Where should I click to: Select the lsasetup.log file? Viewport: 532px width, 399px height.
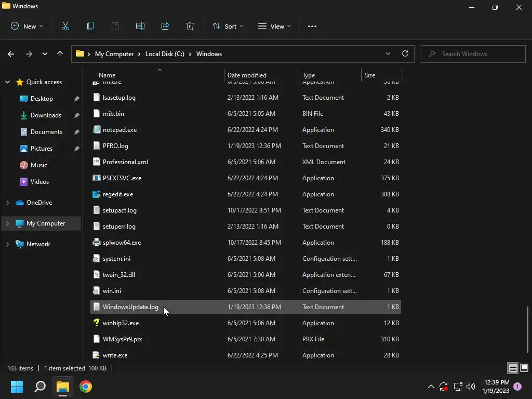coord(246,97)
